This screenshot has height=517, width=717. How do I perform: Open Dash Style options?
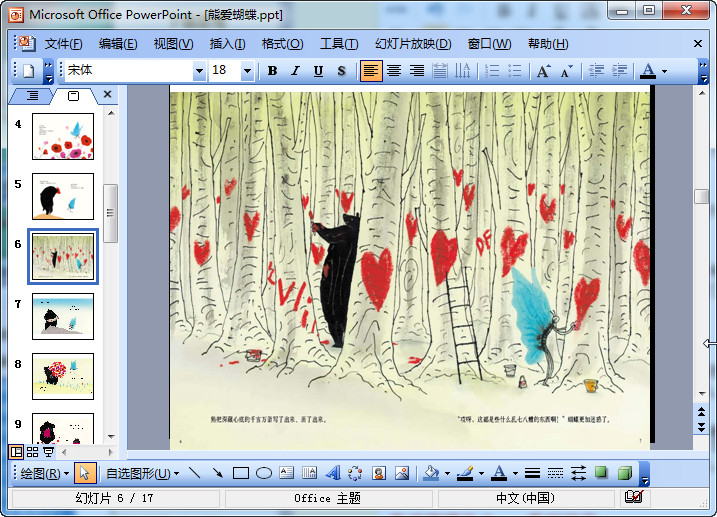(555, 473)
